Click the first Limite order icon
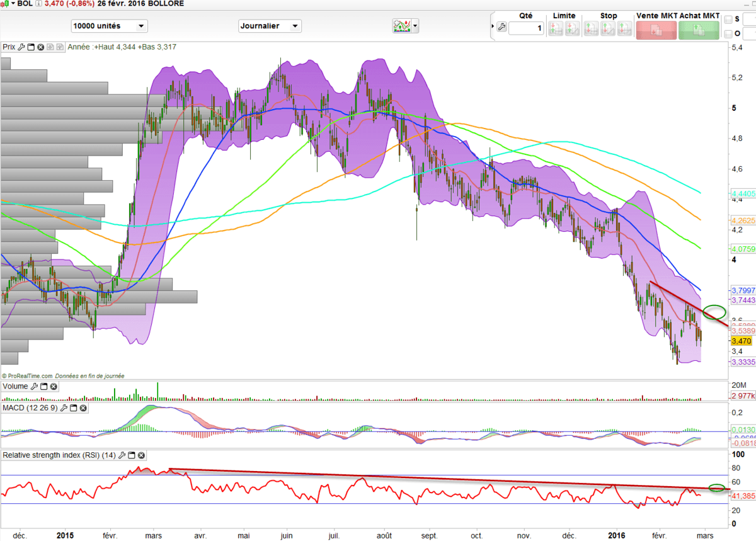 [555, 28]
